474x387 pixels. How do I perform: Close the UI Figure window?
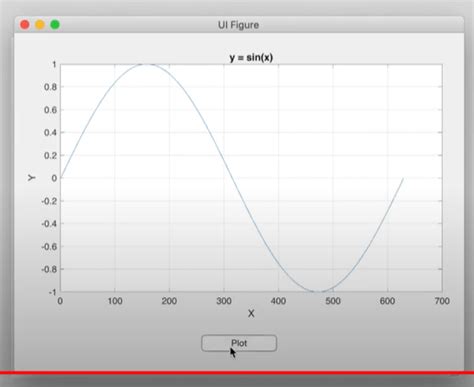pos(25,25)
